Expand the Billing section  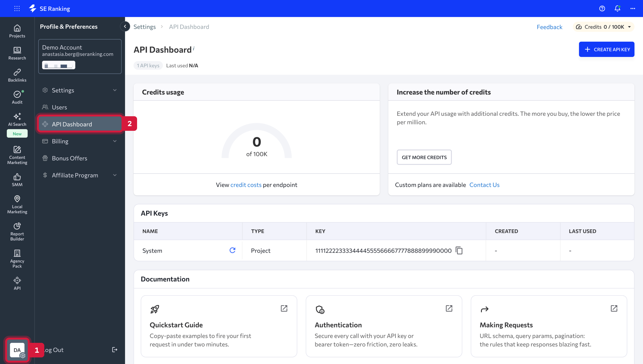pos(79,141)
